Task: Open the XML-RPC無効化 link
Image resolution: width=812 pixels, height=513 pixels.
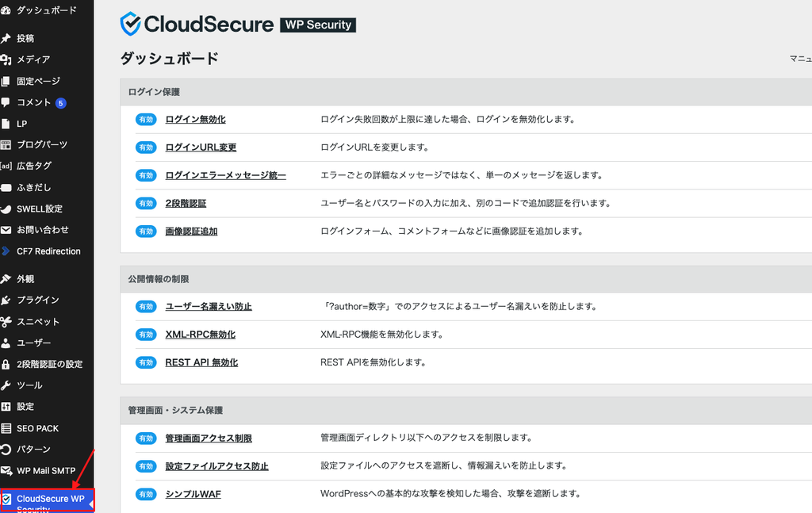Action: pyautogui.click(x=200, y=335)
